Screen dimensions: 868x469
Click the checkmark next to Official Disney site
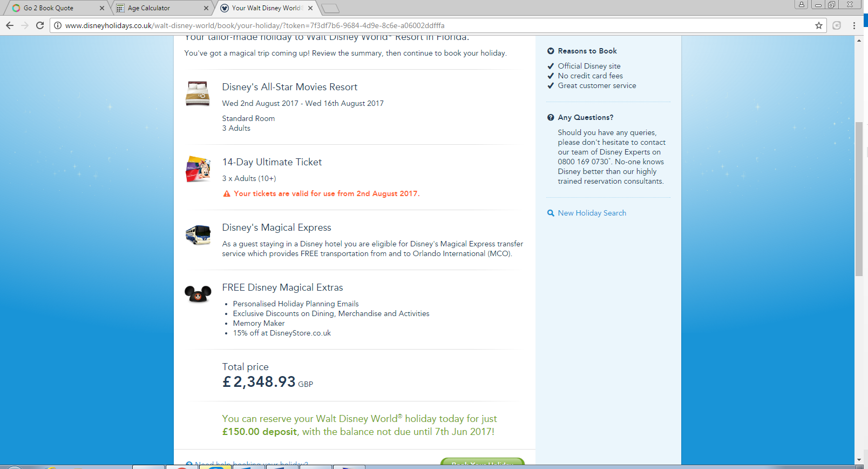coord(551,66)
